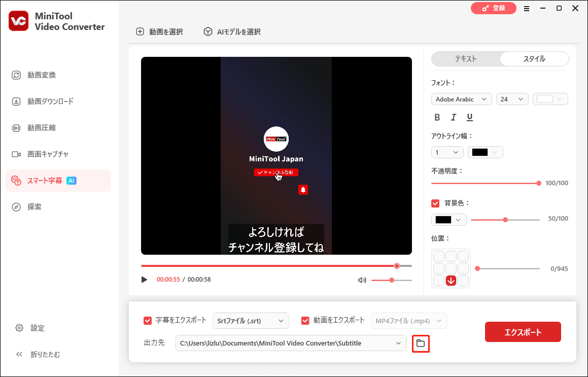588x377 pixels.
Task: Click 動画を選択 to add a video
Action: click(x=159, y=32)
